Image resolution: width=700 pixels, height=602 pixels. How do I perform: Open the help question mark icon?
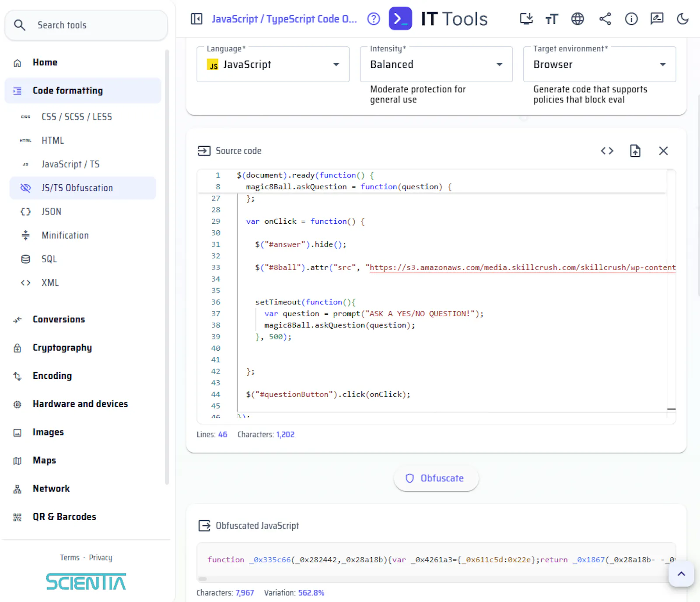[x=374, y=19]
